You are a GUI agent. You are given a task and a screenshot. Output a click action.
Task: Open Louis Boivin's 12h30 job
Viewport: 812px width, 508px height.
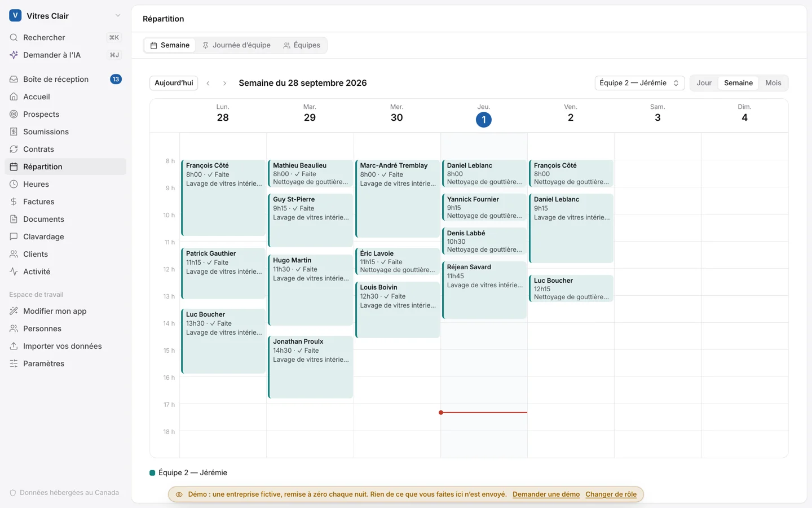(398, 309)
